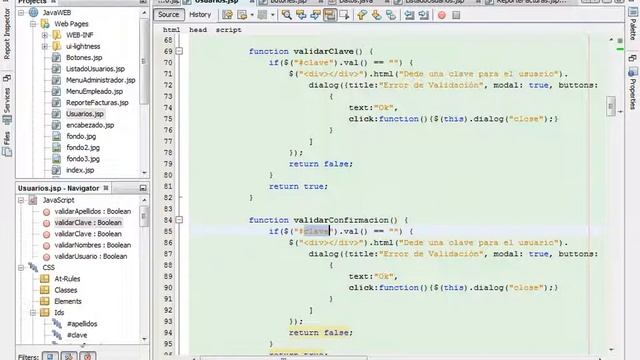Image resolution: width=640 pixels, height=360 pixels.
Task: Select MenuEmpleado.jsp file
Action: (x=94, y=91)
